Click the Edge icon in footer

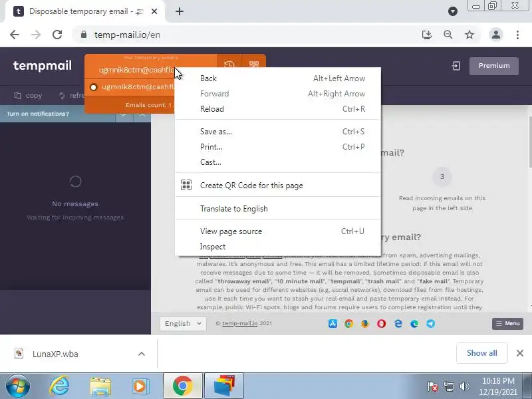pyautogui.click(x=414, y=324)
